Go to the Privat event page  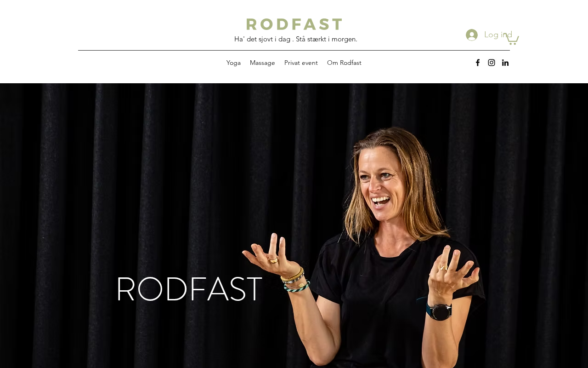[x=301, y=63]
